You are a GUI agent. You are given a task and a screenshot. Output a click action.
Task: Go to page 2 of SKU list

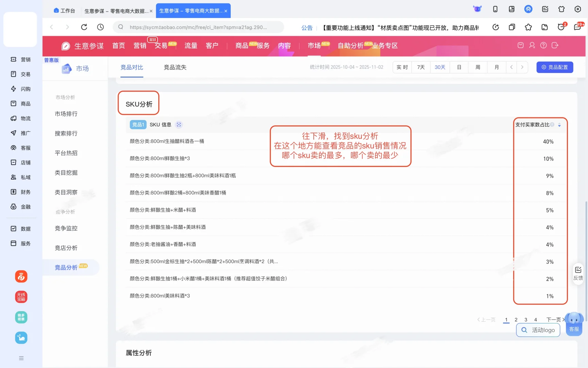pyautogui.click(x=516, y=320)
